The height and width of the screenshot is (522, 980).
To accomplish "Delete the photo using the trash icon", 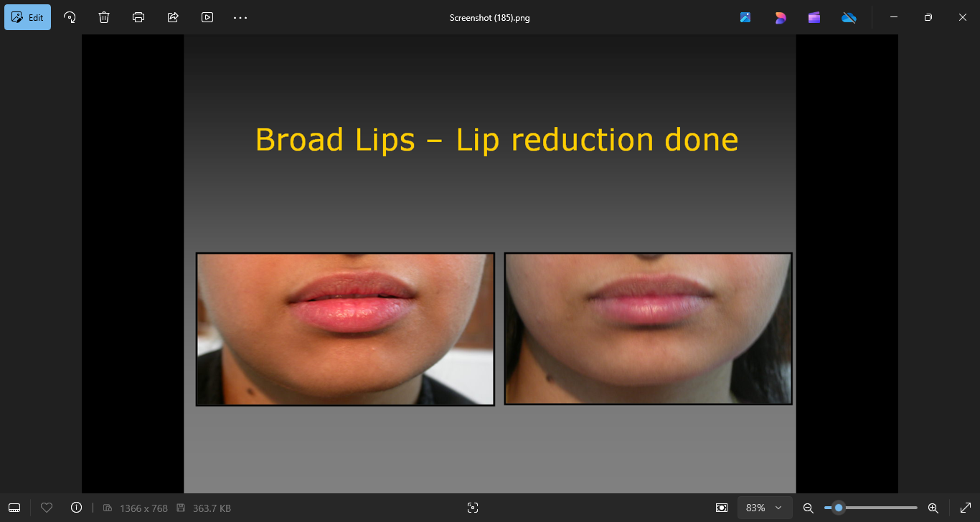I will pos(104,17).
